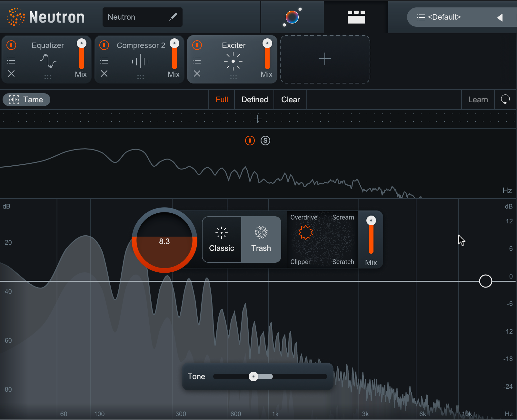
Task: Toggle Exciter module bypass power button
Action: 197,45
